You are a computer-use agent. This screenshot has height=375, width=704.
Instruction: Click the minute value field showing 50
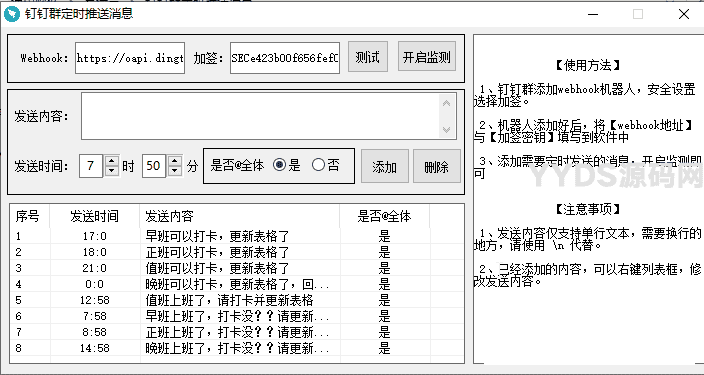tap(154, 166)
